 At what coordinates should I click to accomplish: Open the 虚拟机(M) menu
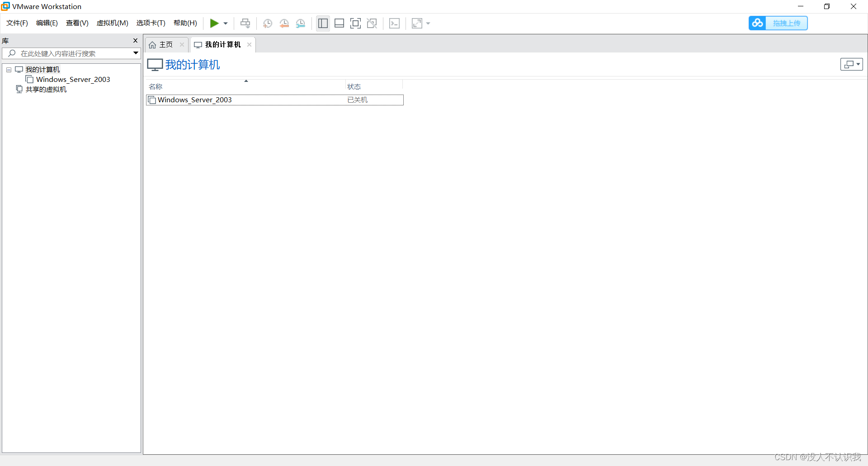pos(113,23)
